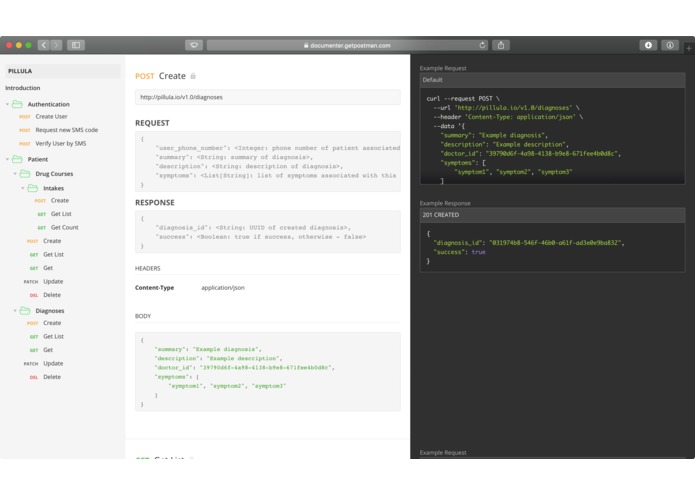Open a new tab with plus button
The height and width of the screenshot is (494, 695).
(x=689, y=48)
